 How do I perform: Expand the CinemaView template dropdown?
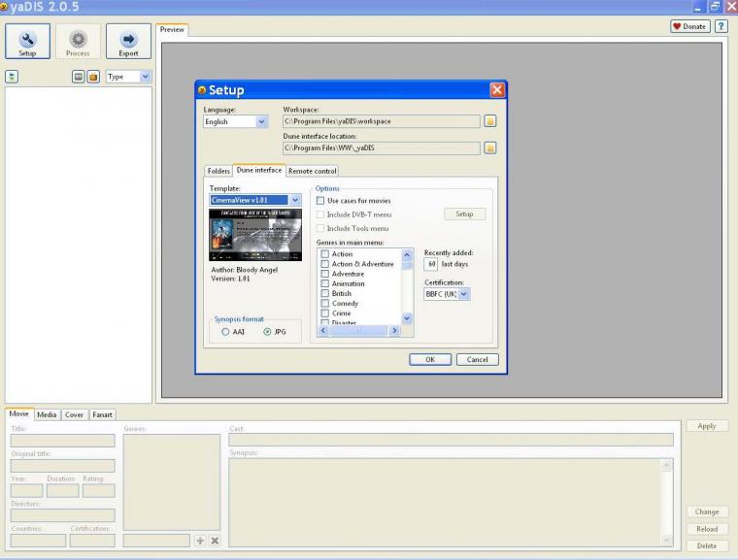click(295, 200)
